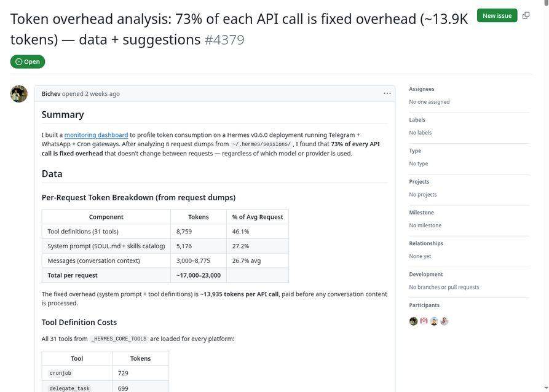The height and width of the screenshot is (392, 549).
Task: Click the New issue button
Action: point(497,15)
